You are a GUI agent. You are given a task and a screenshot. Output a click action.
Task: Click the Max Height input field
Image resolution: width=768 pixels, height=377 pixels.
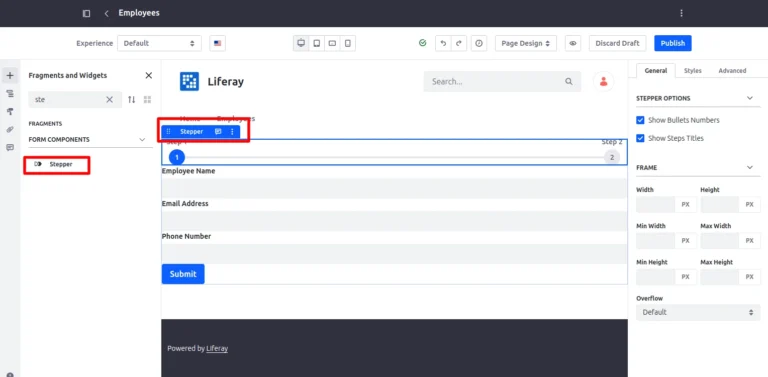720,277
